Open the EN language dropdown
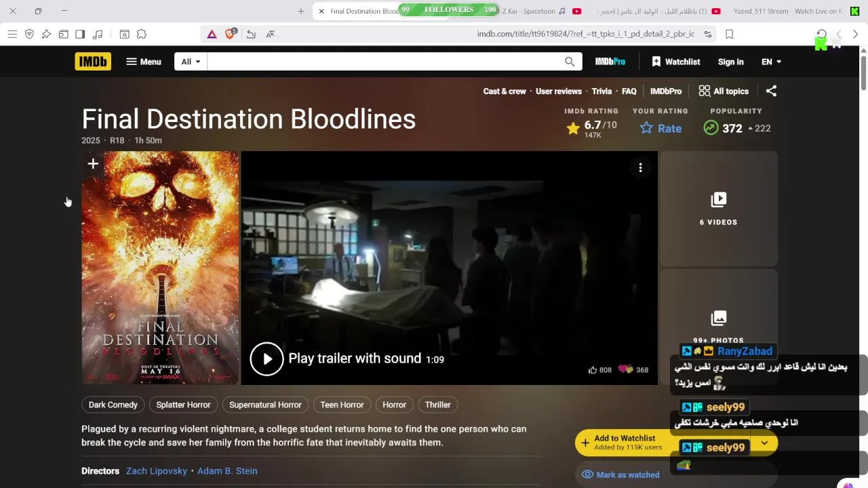The width and height of the screenshot is (868, 488). (x=771, y=62)
